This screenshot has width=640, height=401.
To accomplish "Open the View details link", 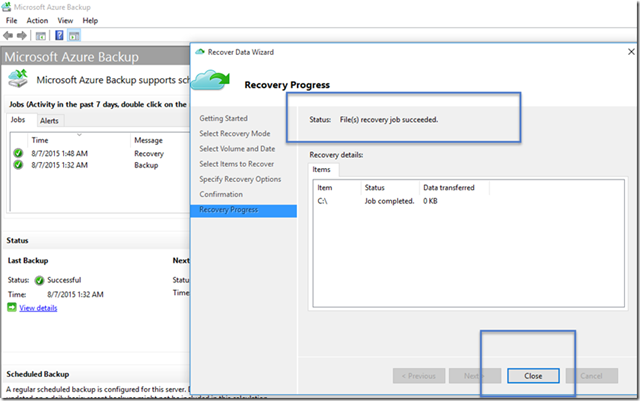I will (x=38, y=308).
